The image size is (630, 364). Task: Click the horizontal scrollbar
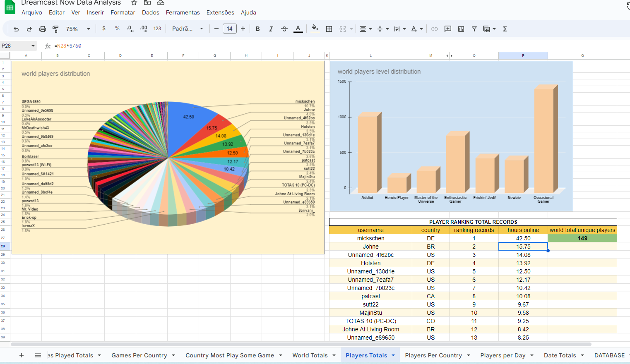click(x=301, y=344)
